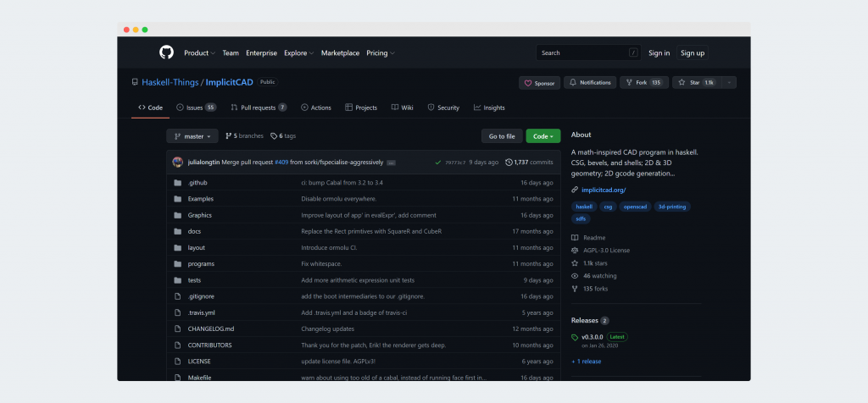Image resolution: width=868 pixels, height=403 pixels.
Task: Open the Haskell-Things owner link
Action: (x=170, y=82)
